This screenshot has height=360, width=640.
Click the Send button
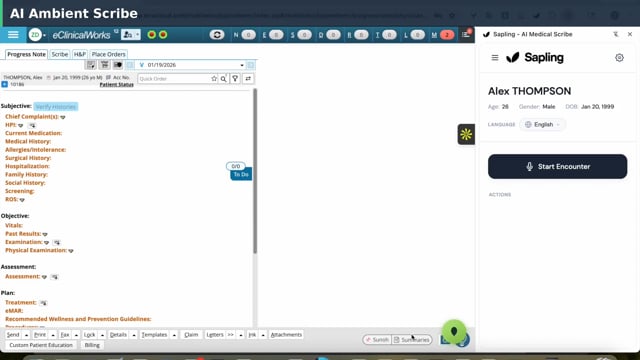click(13, 335)
